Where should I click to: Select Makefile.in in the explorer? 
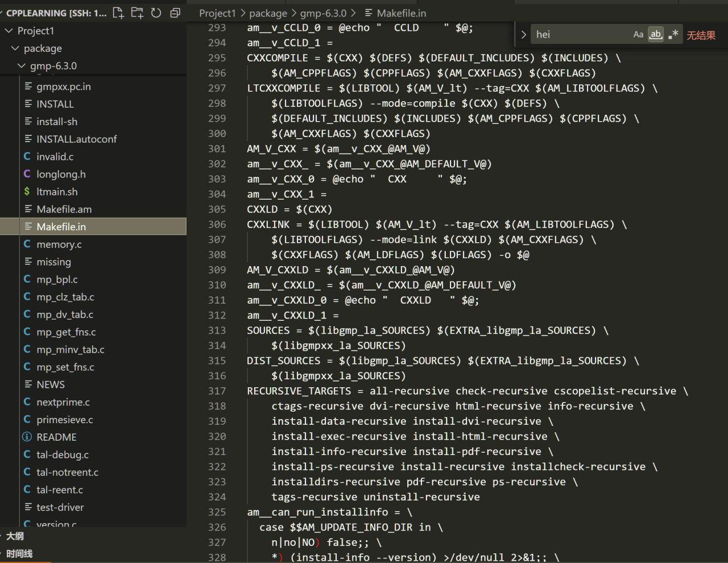pos(93,226)
